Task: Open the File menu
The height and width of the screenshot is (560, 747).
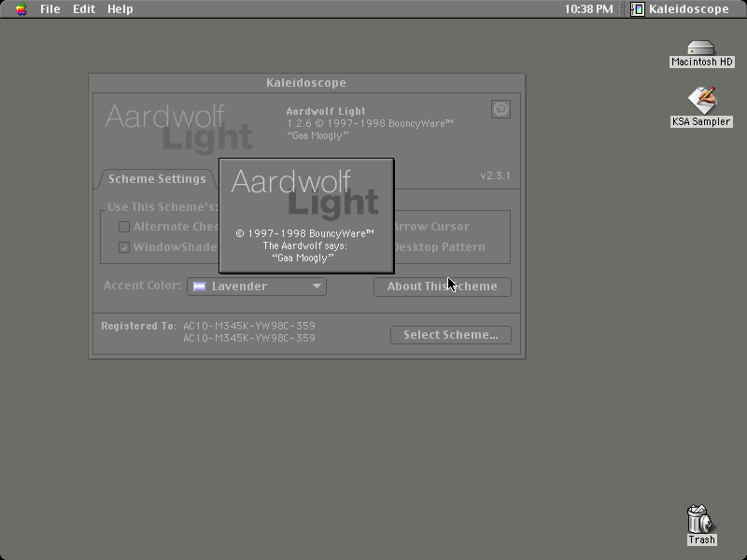Action: tap(50, 9)
